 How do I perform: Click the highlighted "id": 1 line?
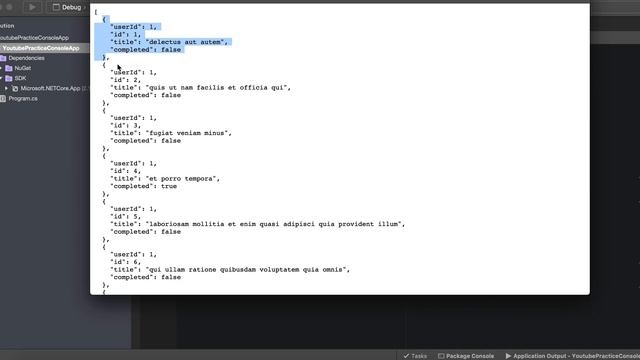(125, 34)
